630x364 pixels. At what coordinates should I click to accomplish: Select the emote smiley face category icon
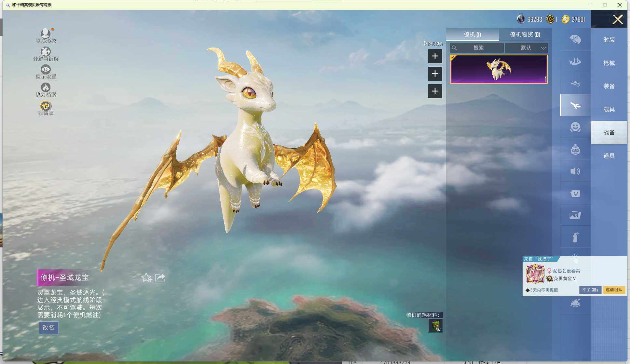click(x=575, y=127)
